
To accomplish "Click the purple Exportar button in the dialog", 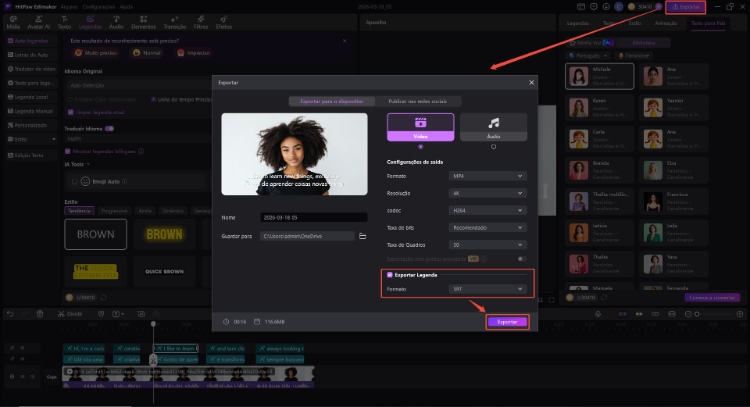I will pyautogui.click(x=508, y=322).
